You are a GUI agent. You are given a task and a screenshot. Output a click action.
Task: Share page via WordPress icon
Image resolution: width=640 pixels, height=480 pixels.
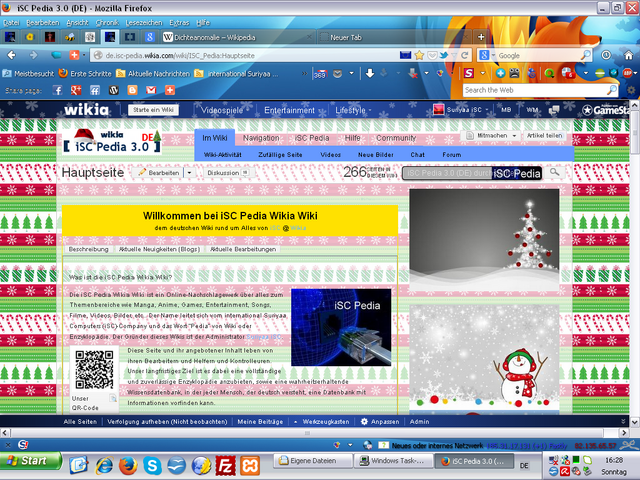(113, 90)
